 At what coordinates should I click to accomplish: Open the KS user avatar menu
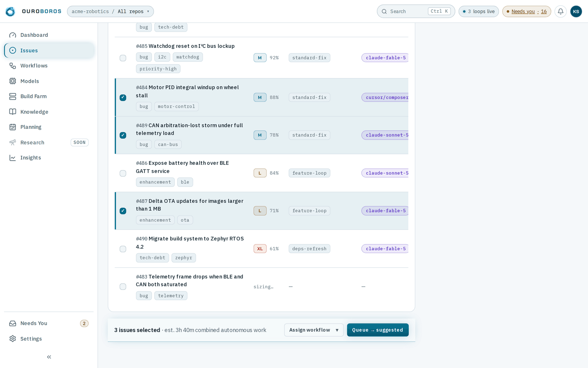576,11
